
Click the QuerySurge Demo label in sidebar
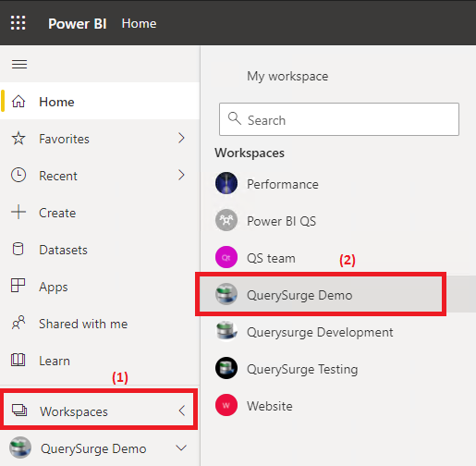coord(93,448)
